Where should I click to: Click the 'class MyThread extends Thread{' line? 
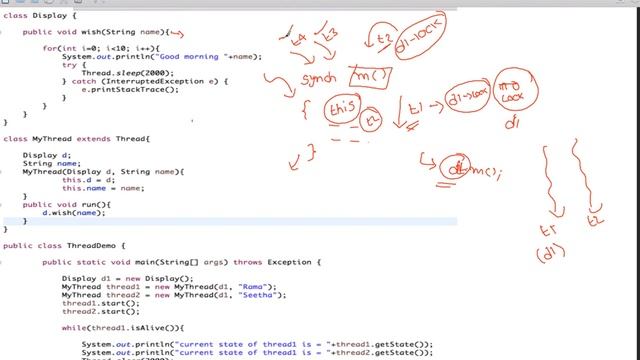(x=77, y=139)
